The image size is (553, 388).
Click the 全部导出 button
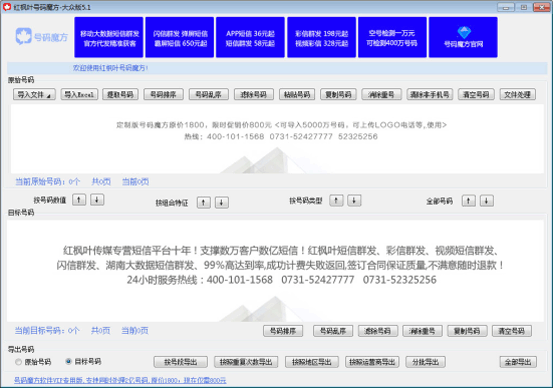tap(518, 362)
